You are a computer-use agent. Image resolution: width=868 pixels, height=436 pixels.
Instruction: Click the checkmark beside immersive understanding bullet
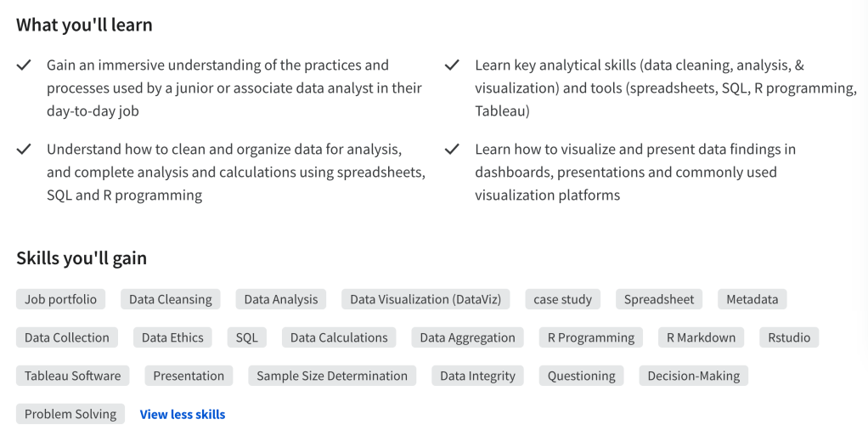[24, 65]
